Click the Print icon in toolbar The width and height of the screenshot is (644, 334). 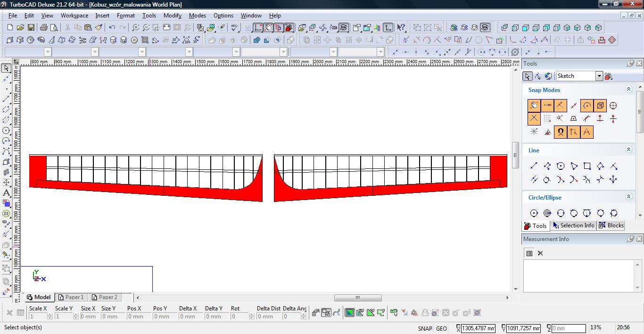click(44, 28)
